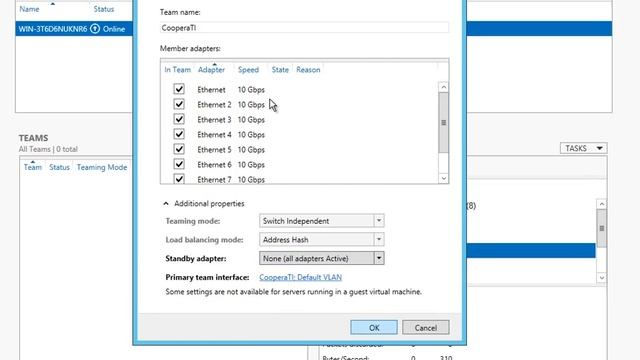
Task: Open the TASKS dropdown menu
Action: (x=583, y=148)
